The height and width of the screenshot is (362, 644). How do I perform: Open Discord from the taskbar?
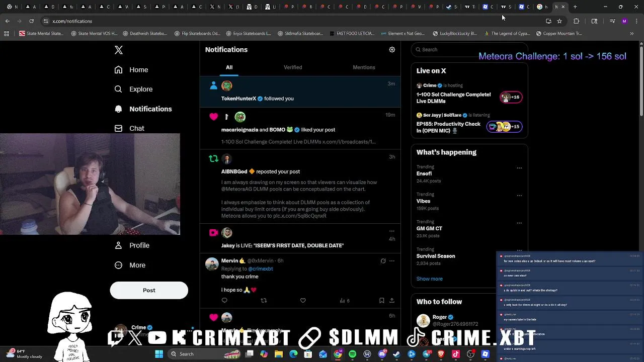(382, 354)
